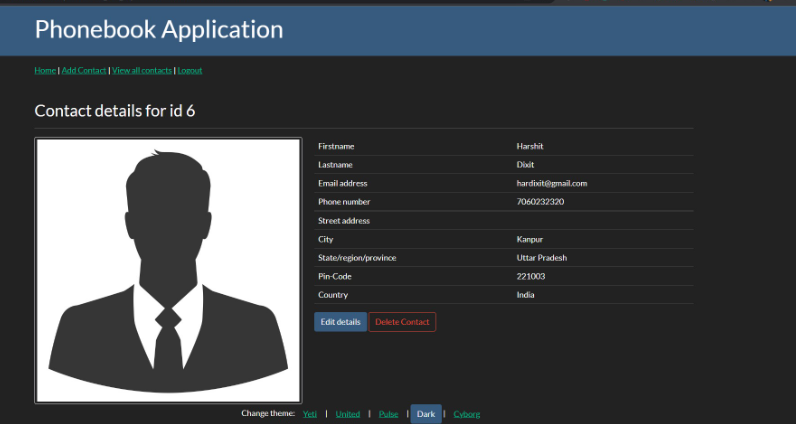
Task: Click the Street address label
Action: pos(344,220)
